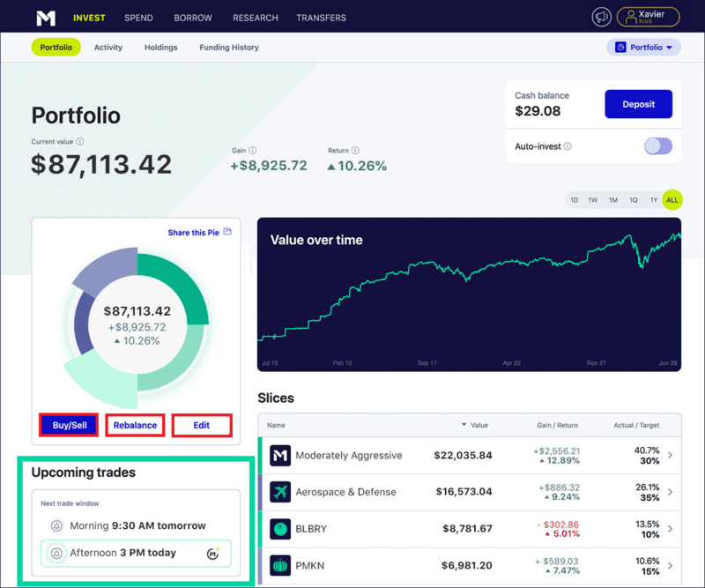The height and width of the screenshot is (588, 705).
Task: Click the PMKN pumpkin icon
Action: pyautogui.click(x=280, y=565)
